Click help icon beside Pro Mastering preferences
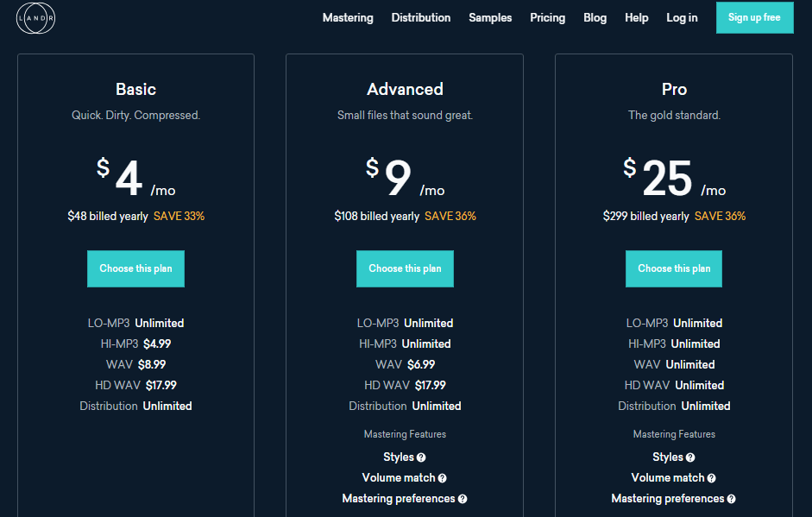Image resolution: width=812 pixels, height=517 pixels. 732,499
